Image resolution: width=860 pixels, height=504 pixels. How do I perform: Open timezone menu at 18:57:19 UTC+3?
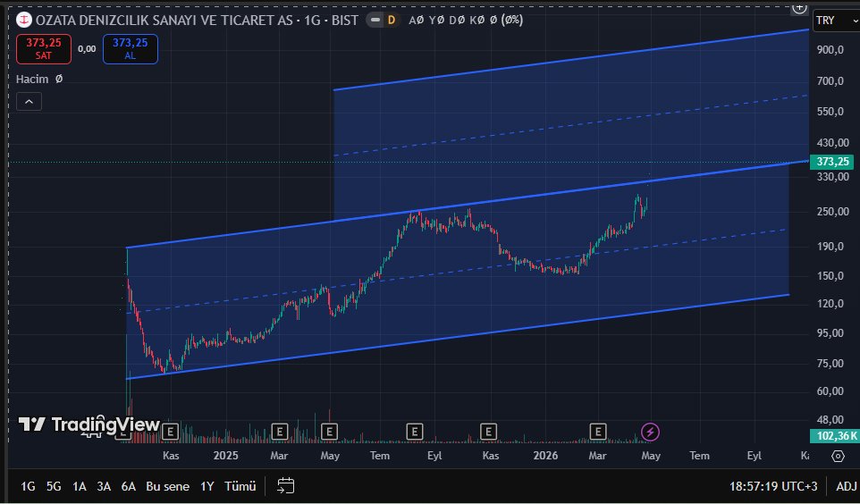[x=773, y=486]
